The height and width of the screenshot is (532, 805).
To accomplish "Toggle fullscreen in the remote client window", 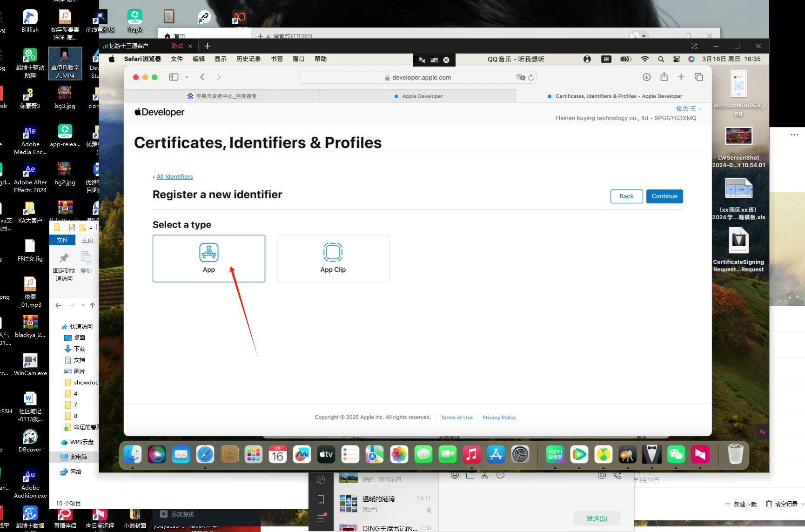I will pos(694,46).
